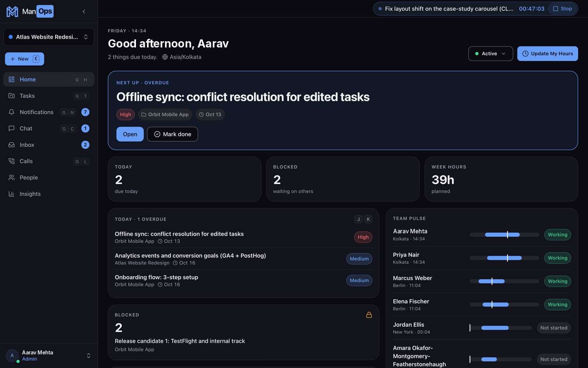Mark the offline sync task done

point(172,134)
